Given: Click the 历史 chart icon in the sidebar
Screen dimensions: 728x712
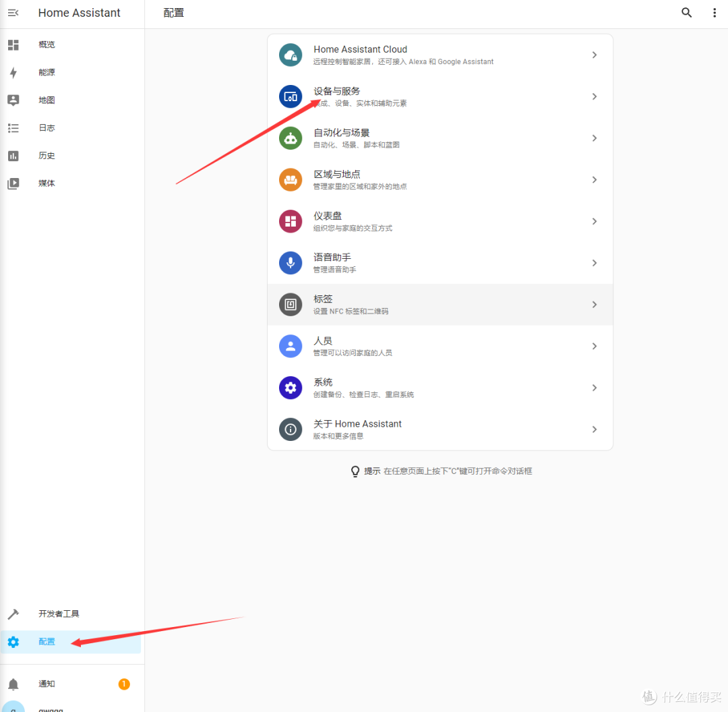Looking at the screenshot, I should [13, 156].
